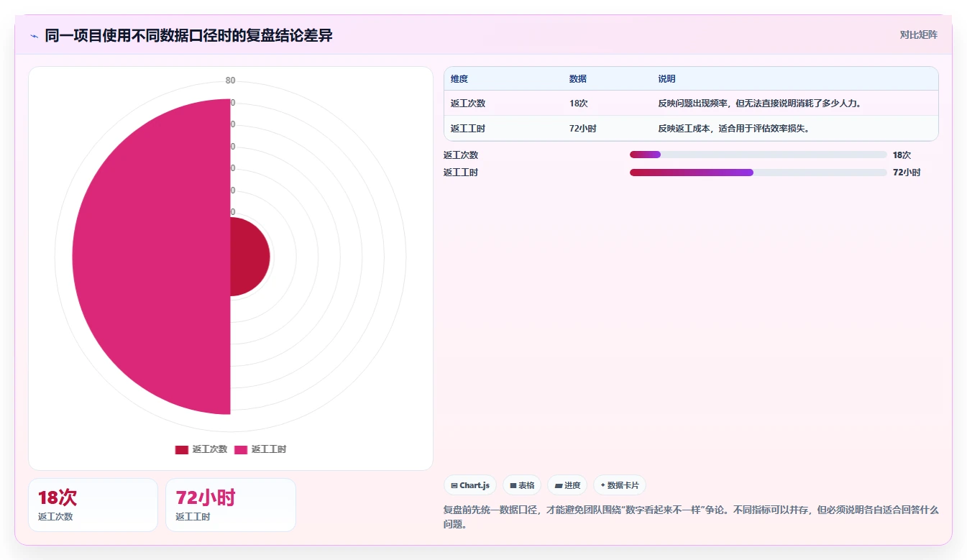Image resolution: width=967 pixels, height=560 pixels.
Task: Click the 72小时 value in the stat card
Action: (x=206, y=497)
